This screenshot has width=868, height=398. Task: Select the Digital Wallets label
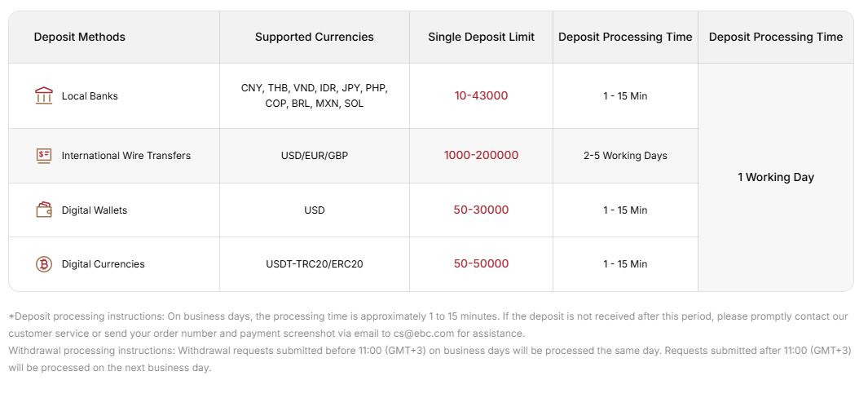pyautogui.click(x=95, y=210)
